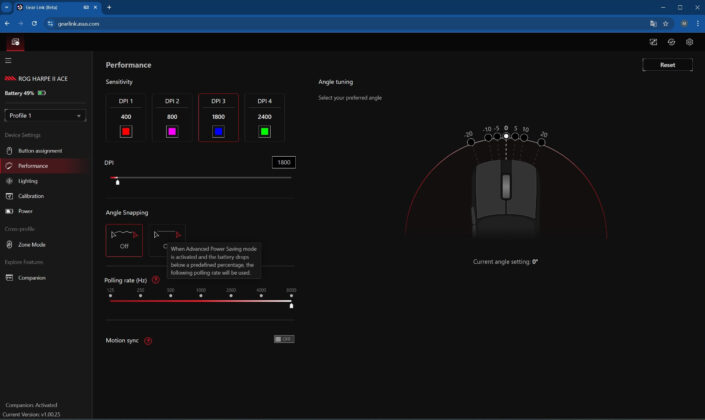Click the Calibration icon in sidebar
The height and width of the screenshot is (420, 705).
pyautogui.click(x=9, y=196)
